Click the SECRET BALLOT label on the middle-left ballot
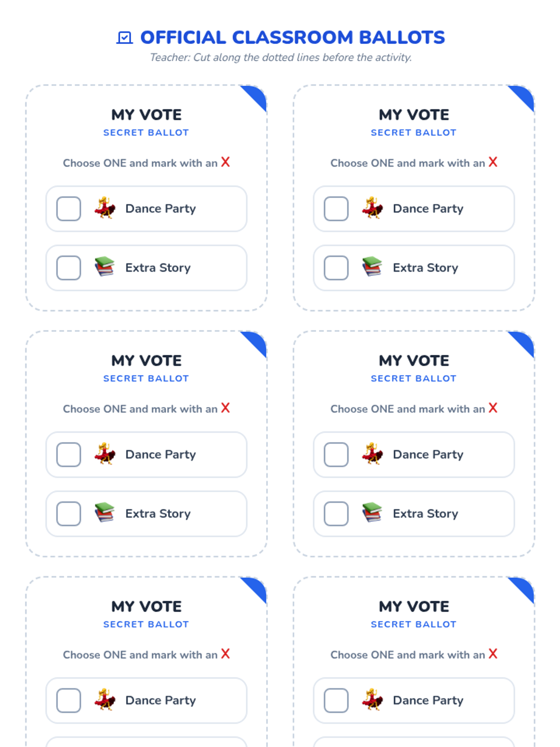The image size is (560, 747). [146, 378]
